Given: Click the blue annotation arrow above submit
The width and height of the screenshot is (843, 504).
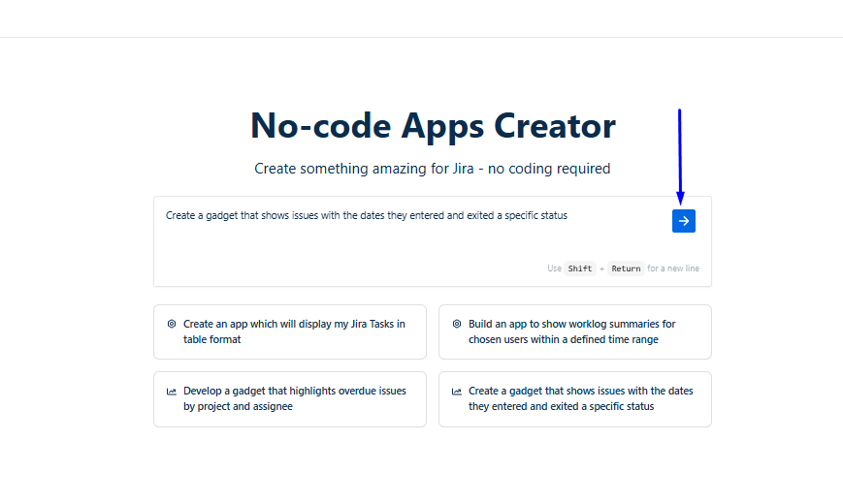Looking at the screenshot, I should pos(679,155).
